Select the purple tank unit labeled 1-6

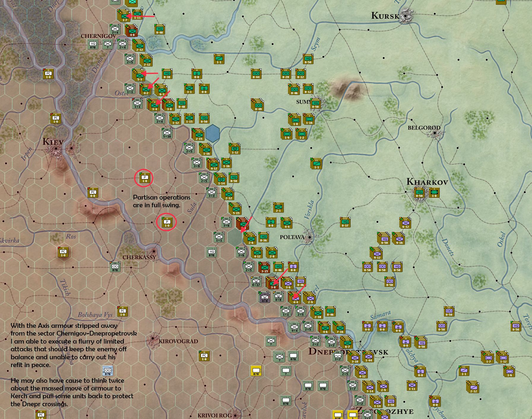pyautogui.click(x=509, y=371)
